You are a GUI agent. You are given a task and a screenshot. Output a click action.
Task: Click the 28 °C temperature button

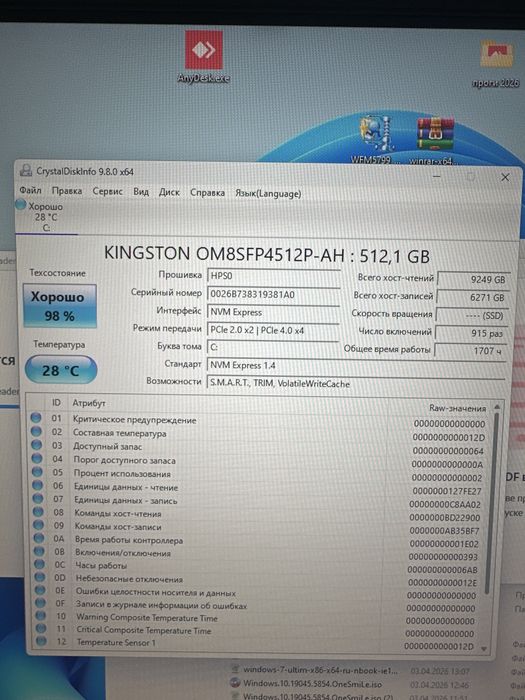[x=60, y=370]
